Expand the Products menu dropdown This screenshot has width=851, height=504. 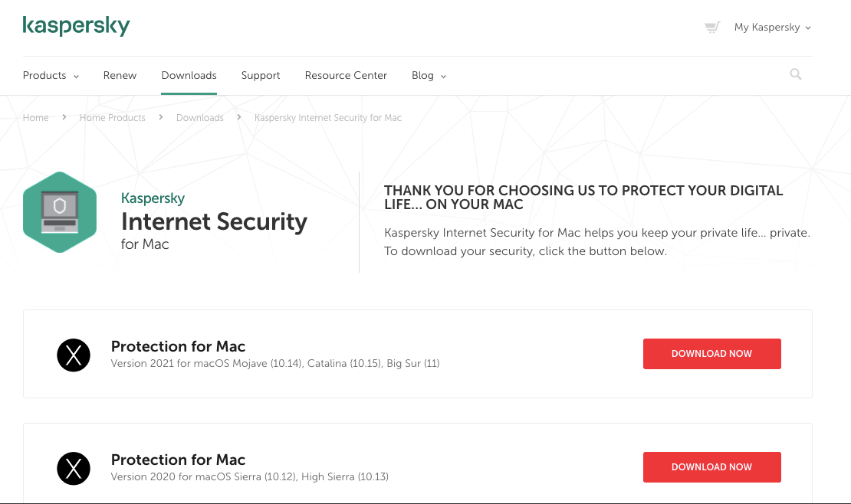(x=51, y=76)
